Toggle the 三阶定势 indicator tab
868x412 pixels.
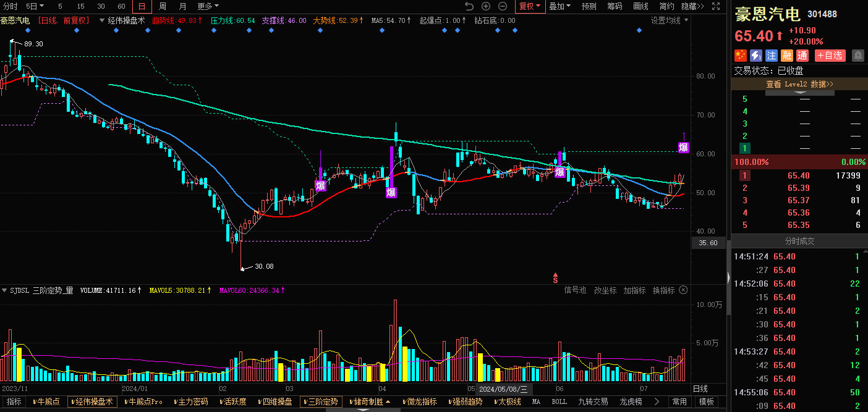(321, 401)
